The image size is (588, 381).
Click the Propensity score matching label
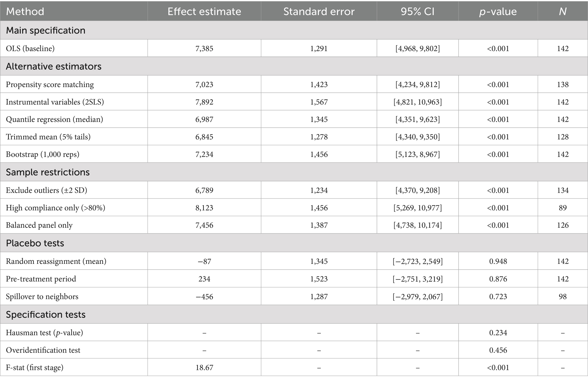coord(50,84)
